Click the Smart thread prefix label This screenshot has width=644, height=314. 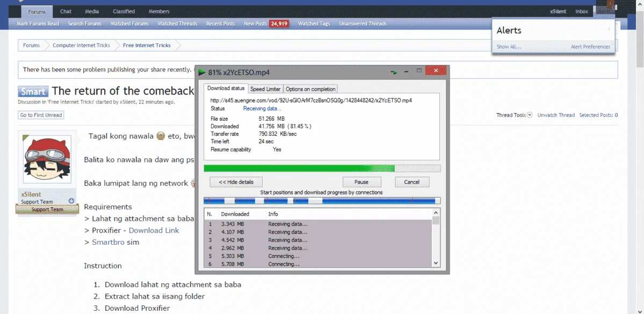[x=33, y=91]
